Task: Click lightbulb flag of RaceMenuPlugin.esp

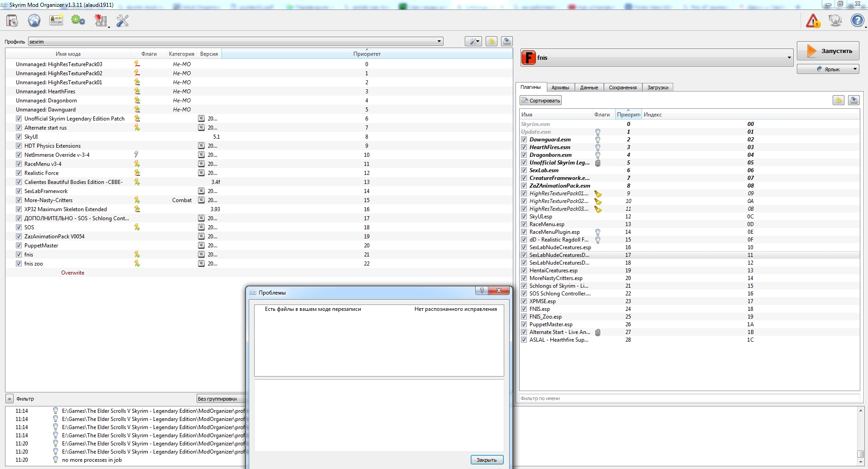Action: click(598, 232)
